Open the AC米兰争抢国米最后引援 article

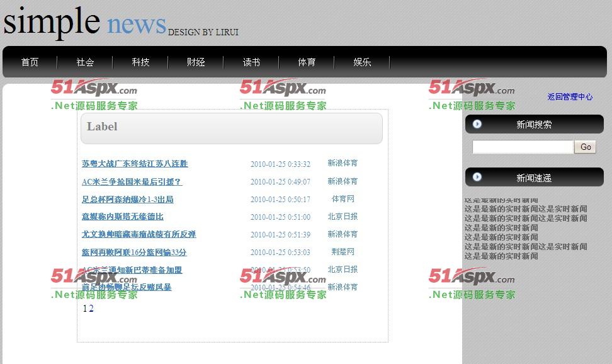[x=132, y=181]
